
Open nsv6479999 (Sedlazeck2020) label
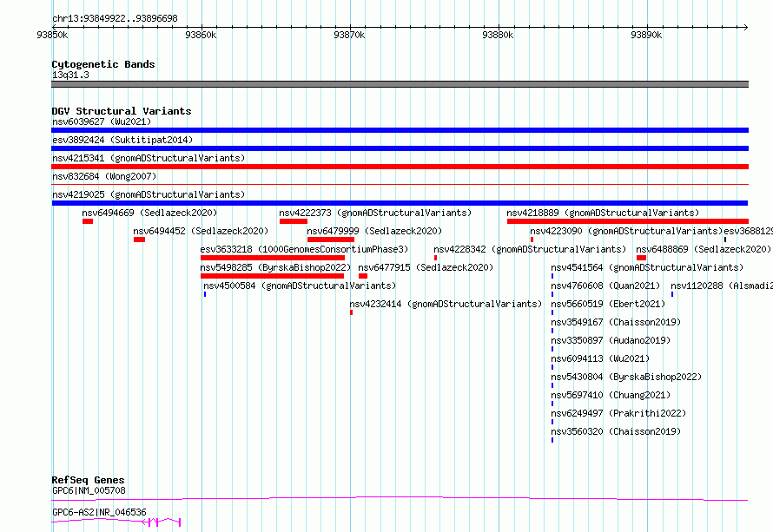click(374, 231)
